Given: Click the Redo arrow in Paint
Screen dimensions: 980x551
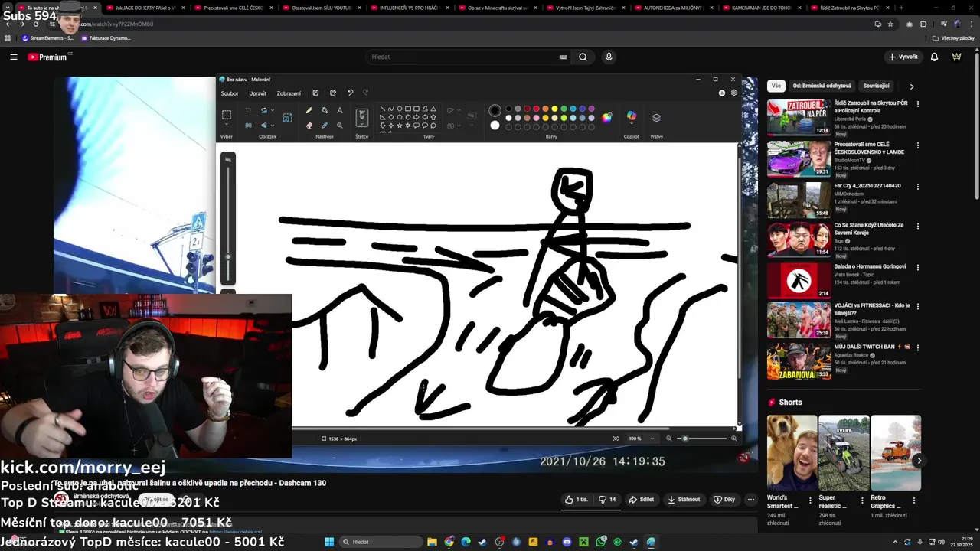Looking at the screenshot, I should (x=366, y=93).
